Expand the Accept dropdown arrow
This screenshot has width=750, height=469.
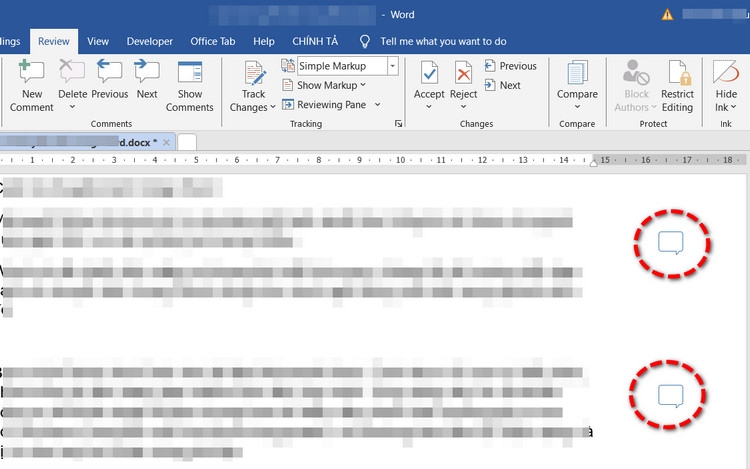coord(429,107)
